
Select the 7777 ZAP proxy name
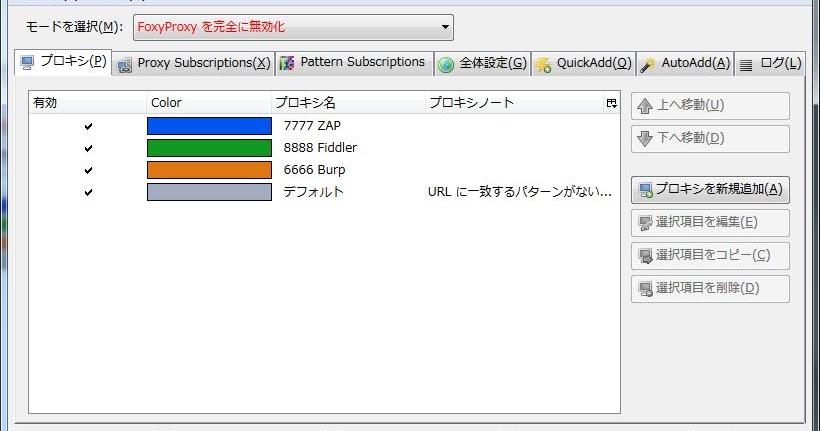(312, 126)
